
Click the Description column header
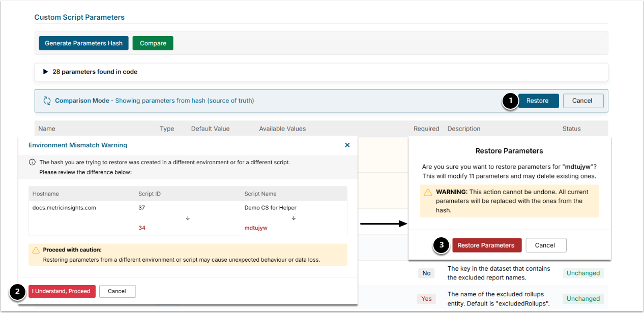coord(464,129)
